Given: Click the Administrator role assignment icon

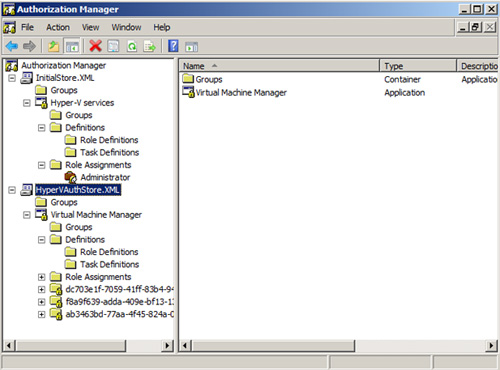Looking at the screenshot, I should [x=71, y=177].
